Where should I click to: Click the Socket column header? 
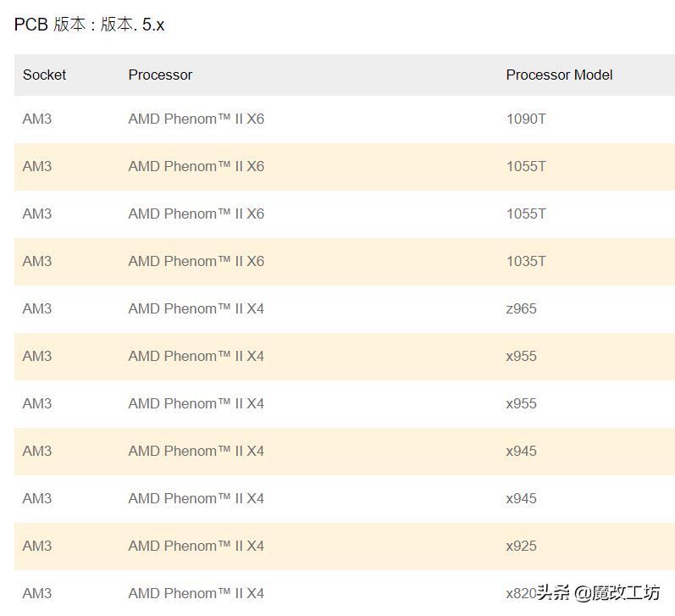pyautogui.click(x=44, y=75)
